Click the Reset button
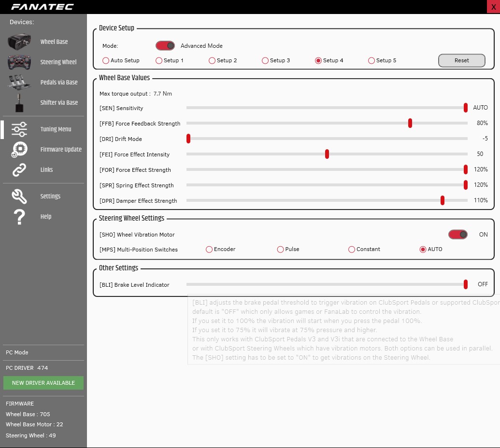Screen dimensions: 500x448 coord(462,60)
